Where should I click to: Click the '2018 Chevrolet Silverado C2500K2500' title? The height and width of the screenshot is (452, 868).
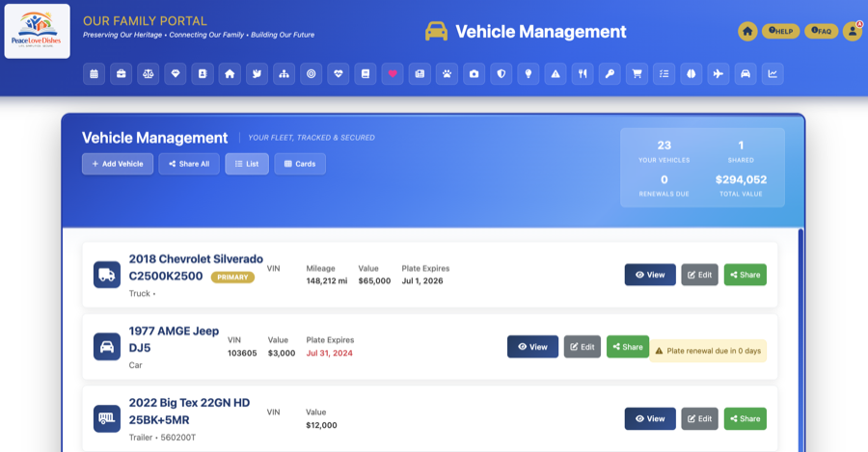pos(196,267)
